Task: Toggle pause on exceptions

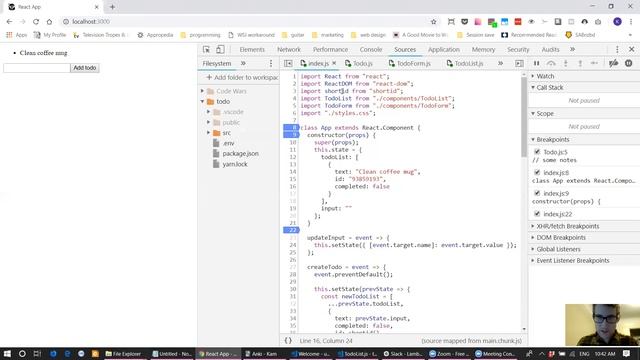Action: pos(629,63)
